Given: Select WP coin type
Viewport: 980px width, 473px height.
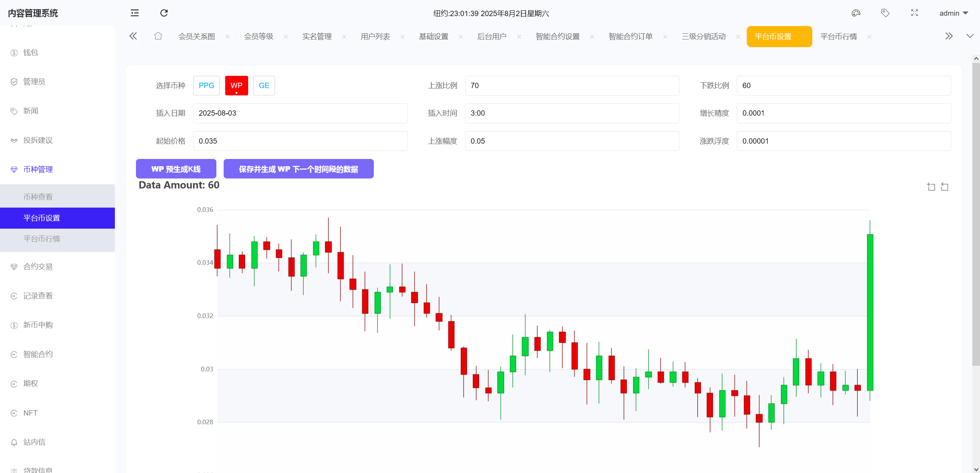Looking at the screenshot, I should tap(236, 85).
